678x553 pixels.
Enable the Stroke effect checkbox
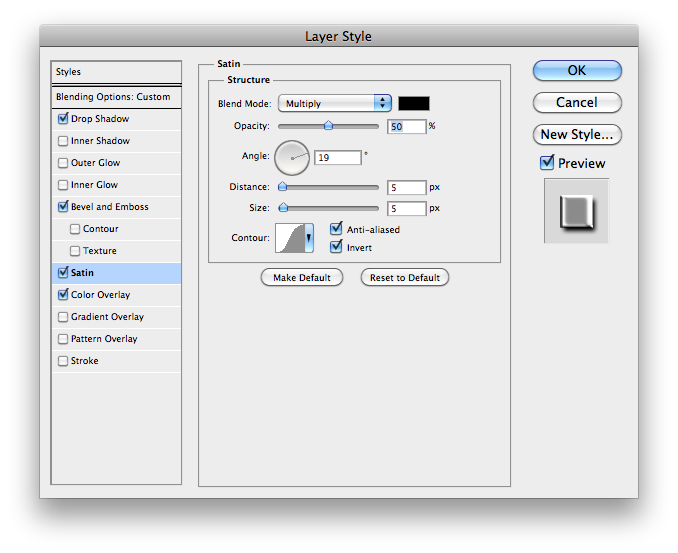point(64,361)
